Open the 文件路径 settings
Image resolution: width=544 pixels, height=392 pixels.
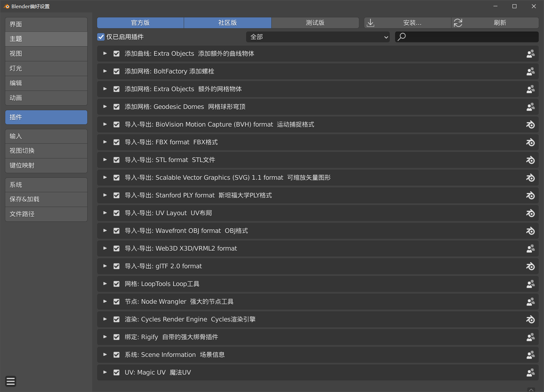click(46, 214)
